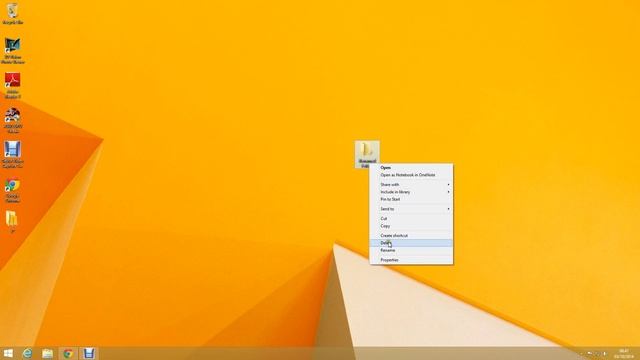The height and width of the screenshot is (360, 640).
Task: Expand the Include in library submenu
Action: (x=411, y=192)
